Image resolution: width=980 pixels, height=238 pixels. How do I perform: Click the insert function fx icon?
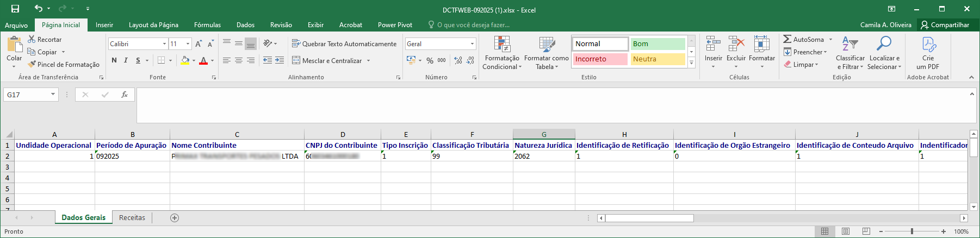click(124, 95)
